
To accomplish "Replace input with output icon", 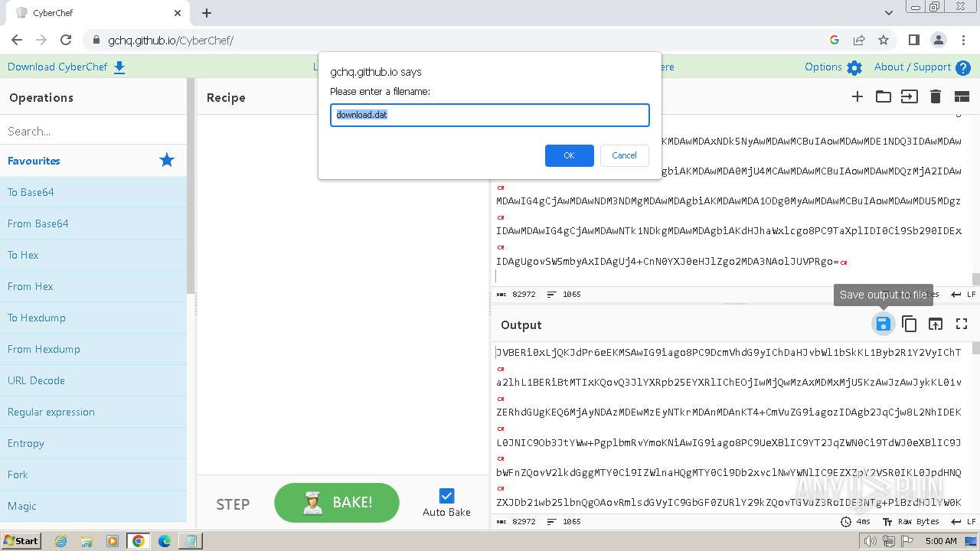I will point(936,324).
